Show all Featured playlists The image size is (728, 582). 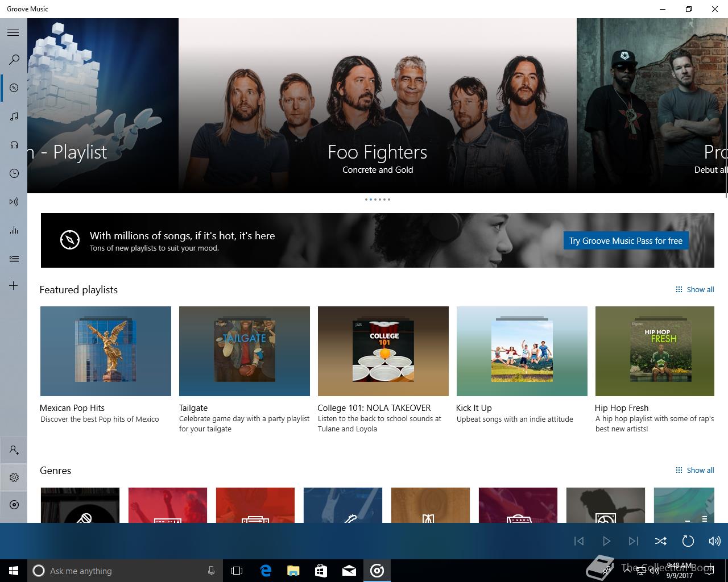[x=694, y=289]
